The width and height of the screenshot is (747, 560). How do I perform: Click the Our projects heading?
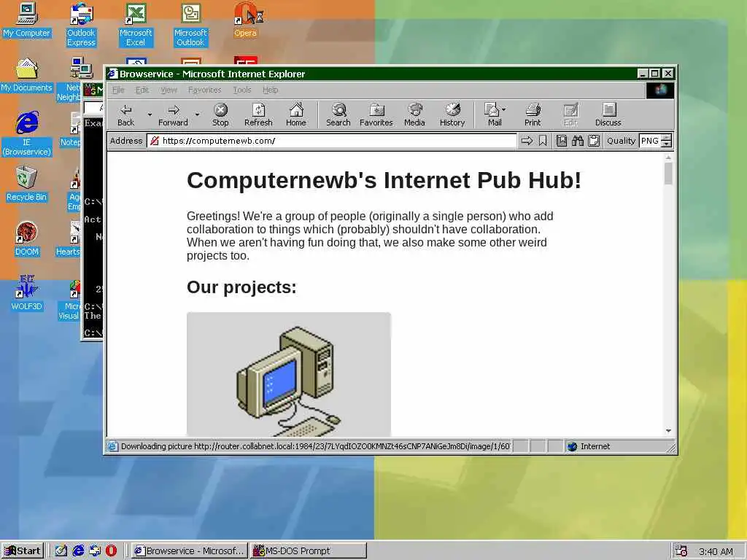point(241,287)
